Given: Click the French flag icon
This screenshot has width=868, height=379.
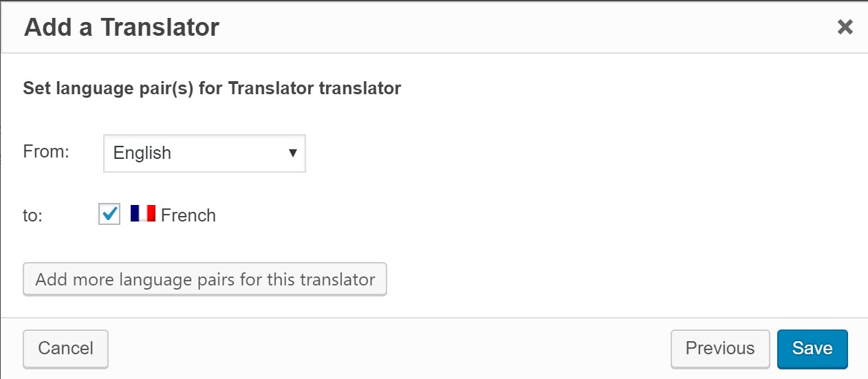Looking at the screenshot, I should [143, 214].
